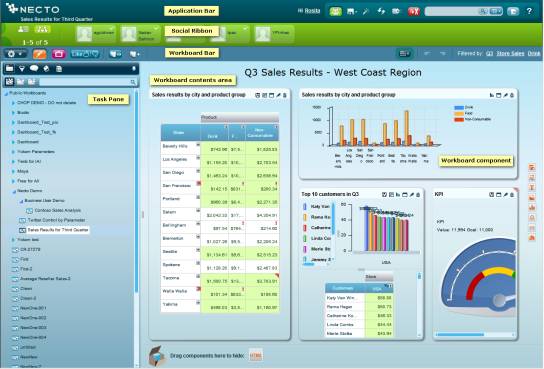
Task: Click the Drink filter link
Action: tap(534, 53)
